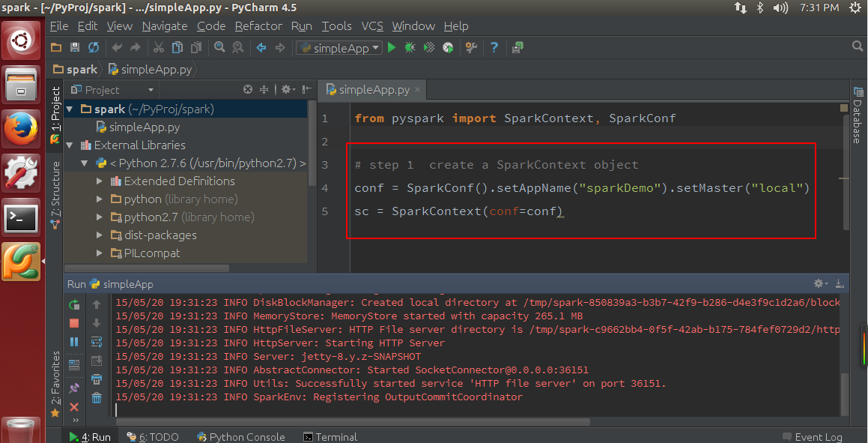Collapse the External Libraries node
Screen dimensions: 868x443
pyautogui.click(x=70, y=145)
